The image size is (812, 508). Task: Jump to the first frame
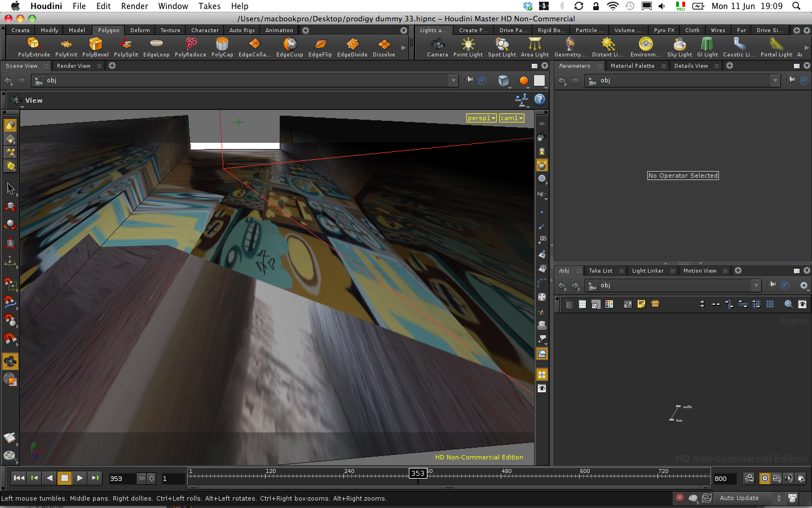coord(19,478)
